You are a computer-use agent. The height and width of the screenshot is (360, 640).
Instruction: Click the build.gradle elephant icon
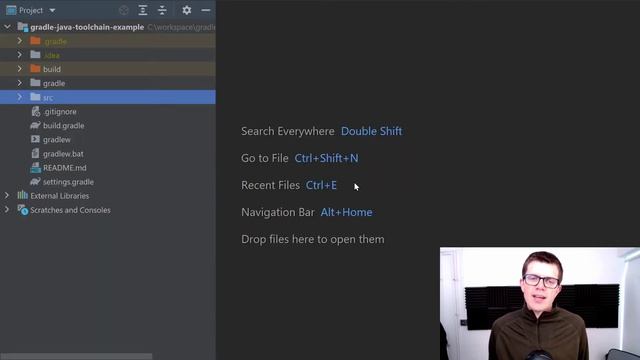pyautogui.click(x=36, y=125)
